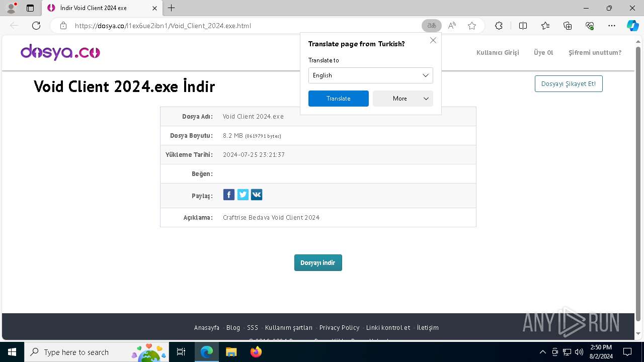Select the file name 'Void Client 2024.exe'
The width and height of the screenshot is (644, 362).
[253, 116]
